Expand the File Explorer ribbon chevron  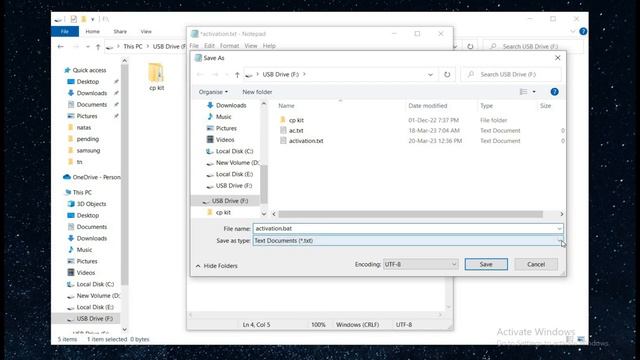[x=573, y=31]
